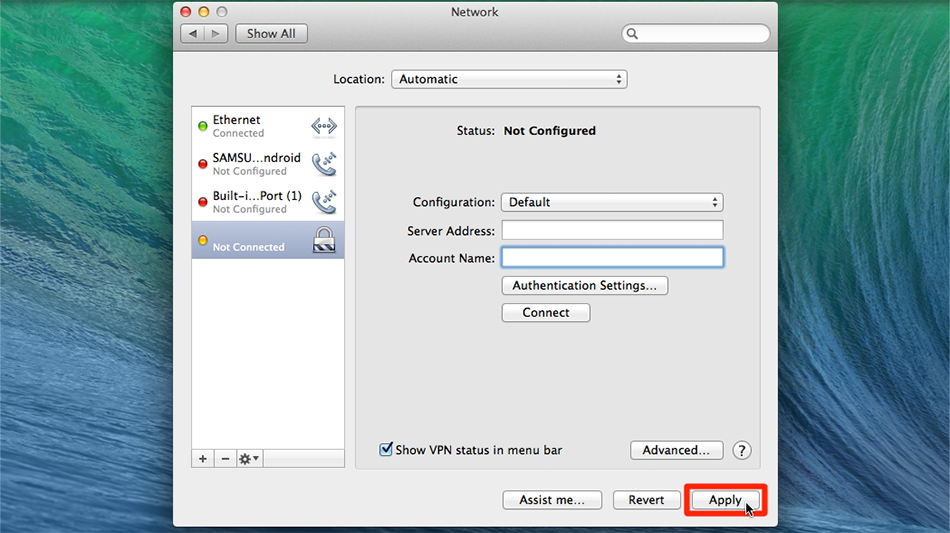Open the Location dropdown
Viewport: 950px width, 533px height.
[508, 79]
